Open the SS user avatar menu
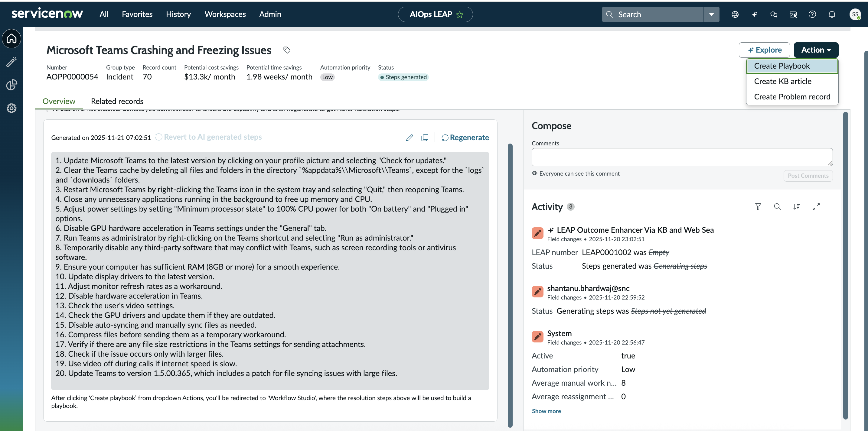This screenshot has height=431, width=868. coord(855,15)
